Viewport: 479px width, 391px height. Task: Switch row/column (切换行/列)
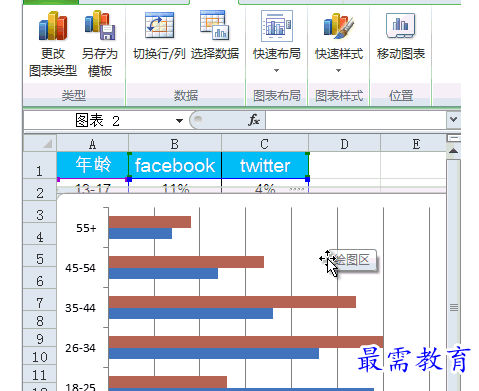pyautogui.click(x=159, y=36)
